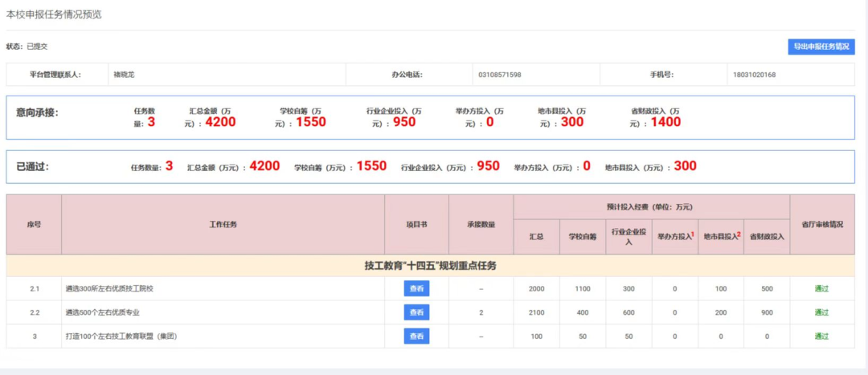Click the 省财政投入 column header in table
The image size is (868, 375).
[x=766, y=237]
